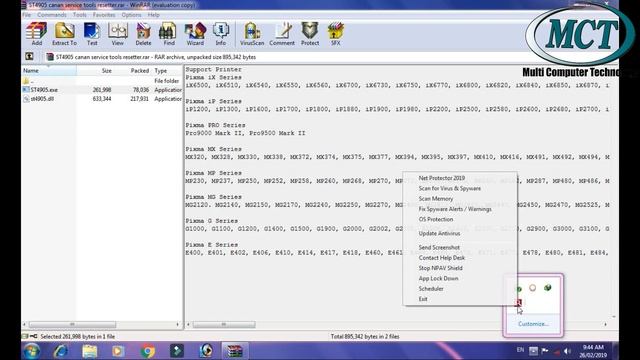
Task: Sort file list by Size column
Action: click(96, 71)
